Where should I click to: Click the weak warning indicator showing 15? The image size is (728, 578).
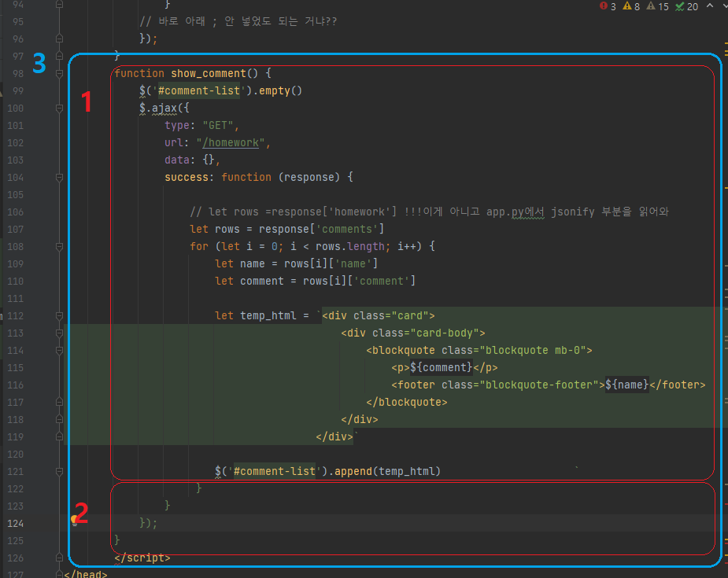pyautogui.click(x=657, y=6)
